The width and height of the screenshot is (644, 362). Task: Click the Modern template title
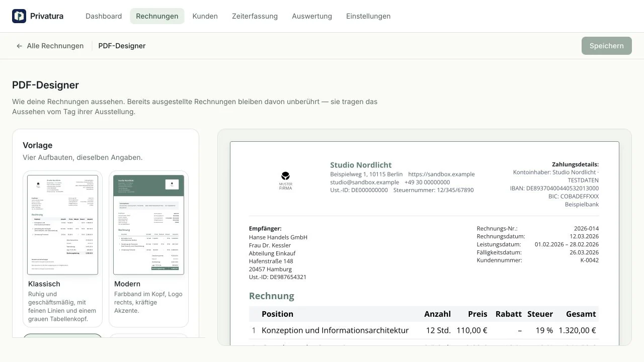pos(127,284)
